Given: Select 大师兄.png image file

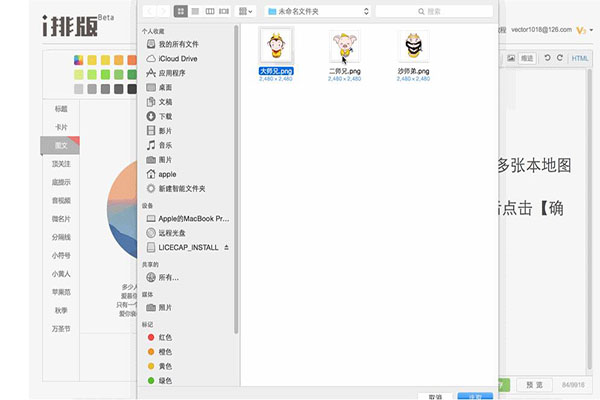Looking at the screenshot, I should pyautogui.click(x=276, y=48).
